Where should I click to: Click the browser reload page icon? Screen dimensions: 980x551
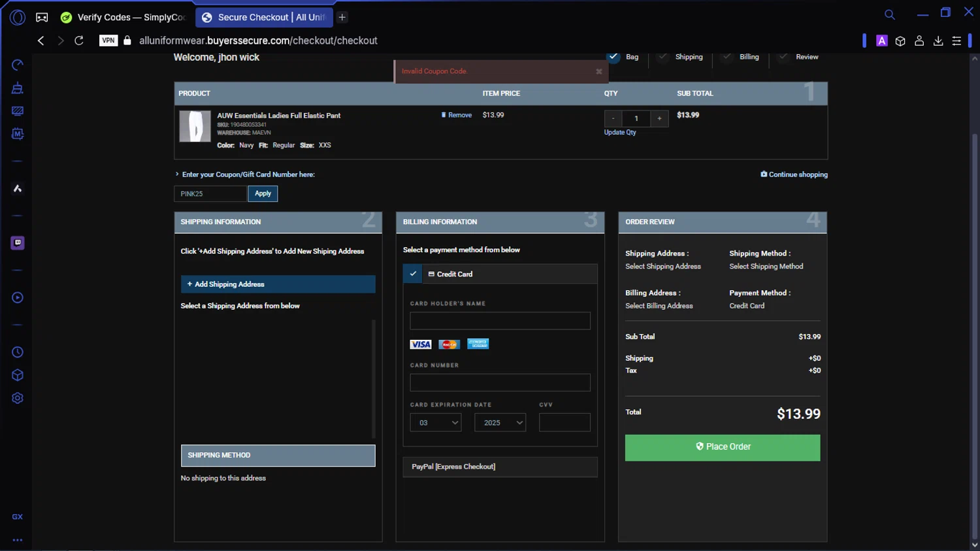(79, 41)
